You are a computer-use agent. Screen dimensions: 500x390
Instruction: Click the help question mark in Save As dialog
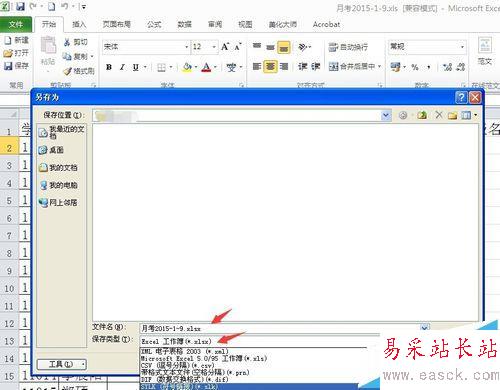coord(461,97)
